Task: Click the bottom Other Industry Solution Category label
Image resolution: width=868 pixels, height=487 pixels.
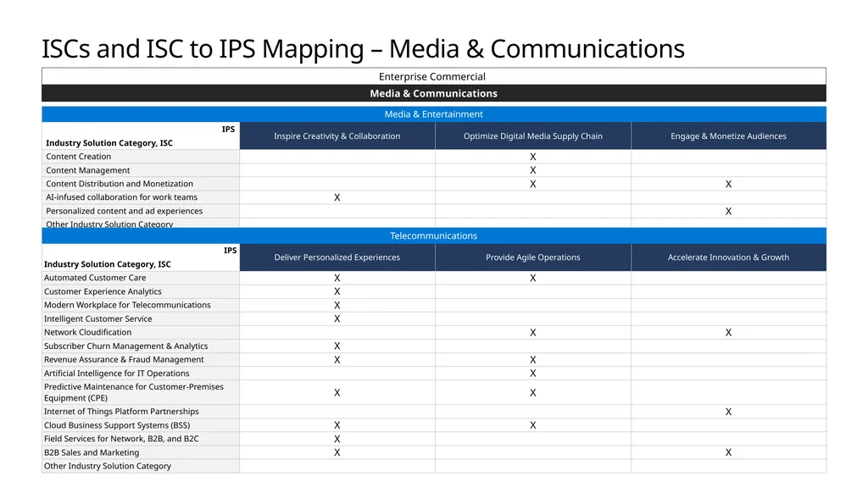Action: (108, 466)
